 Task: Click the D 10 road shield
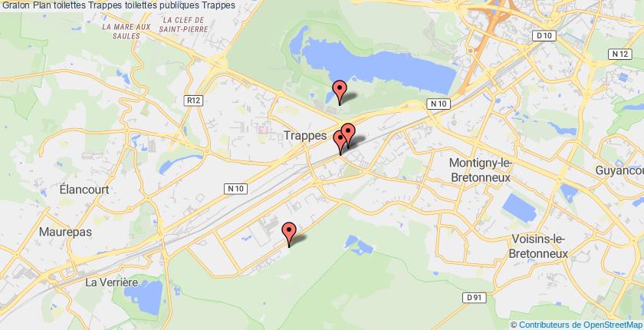[x=544, y=36]
